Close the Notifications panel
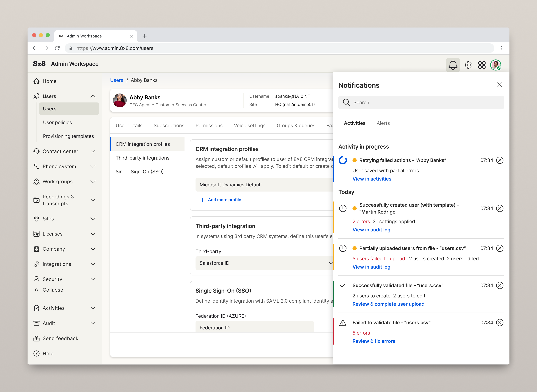The height and width of the screenshot is (392, 537). click(499, 85)
